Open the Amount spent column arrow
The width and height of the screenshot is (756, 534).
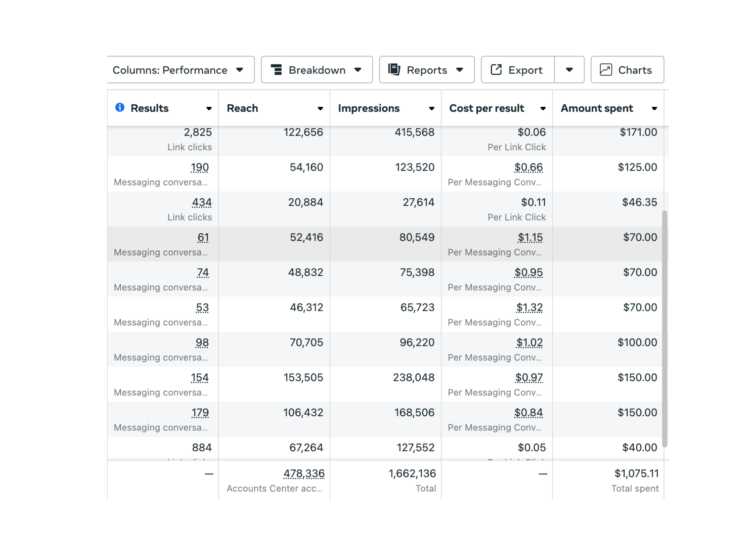(x=654, y=109)
